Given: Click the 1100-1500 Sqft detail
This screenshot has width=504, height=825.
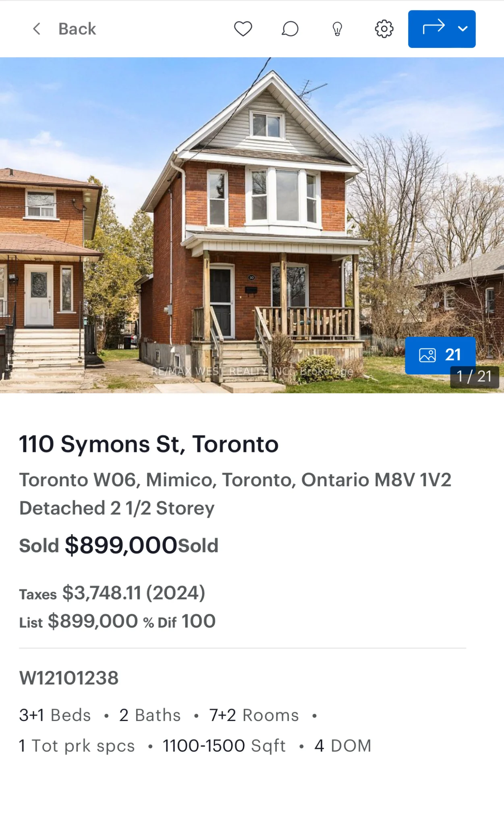Looking at the screenshot, I should pyautogui.click(x=224, y=746).
